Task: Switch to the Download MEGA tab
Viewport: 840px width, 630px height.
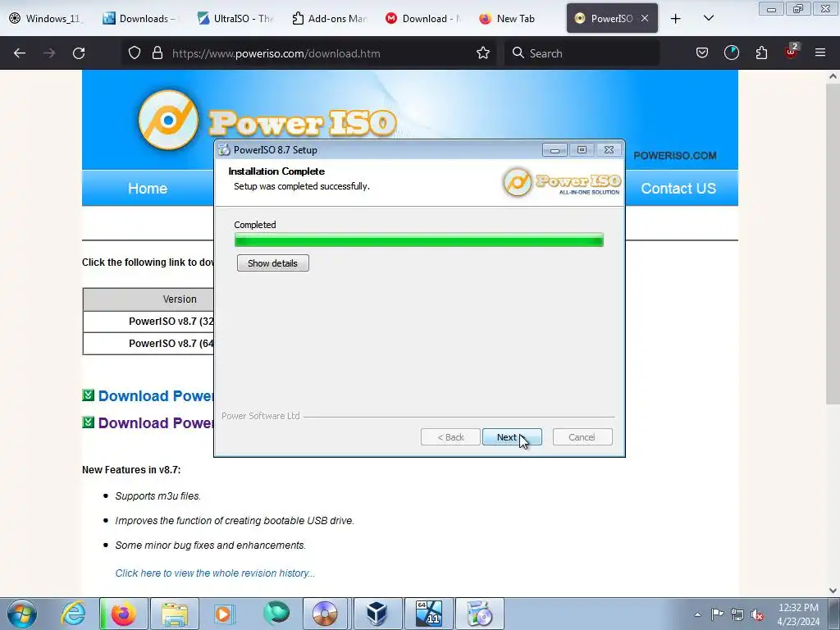Action: click(423, 18)
